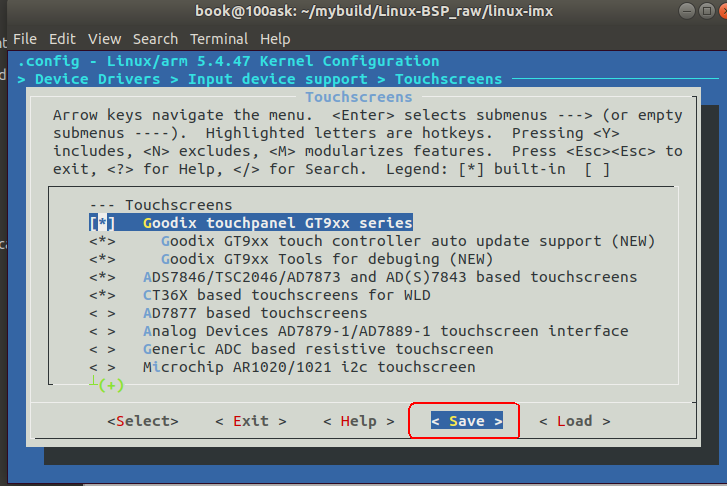Click the Help button at bottom
Image resolution: width=727 pixels, height=486 pixels.
[x=359, y=421]
